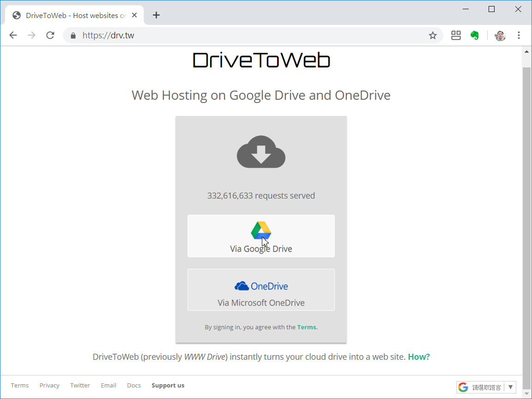Open the Terms link in the sign-in card

(306, 327)
